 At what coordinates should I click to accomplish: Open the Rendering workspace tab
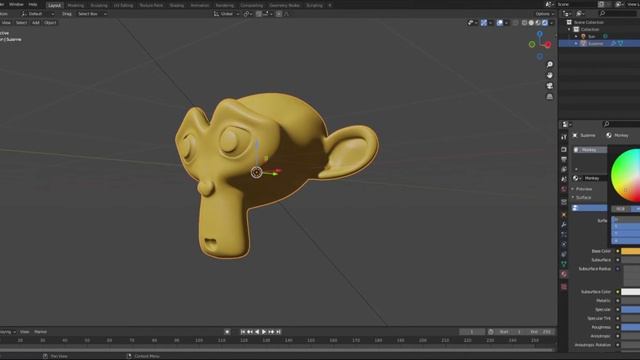(224, 5)
